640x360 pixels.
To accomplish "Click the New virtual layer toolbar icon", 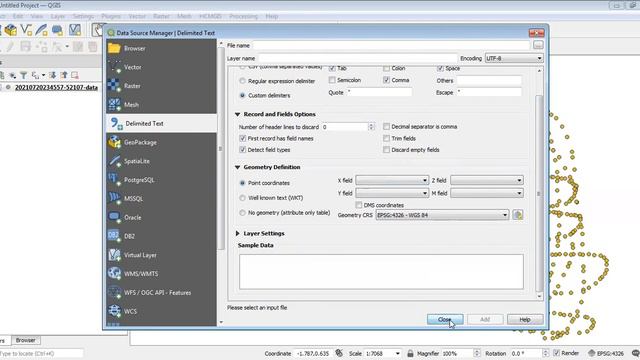I will point(75,30).
